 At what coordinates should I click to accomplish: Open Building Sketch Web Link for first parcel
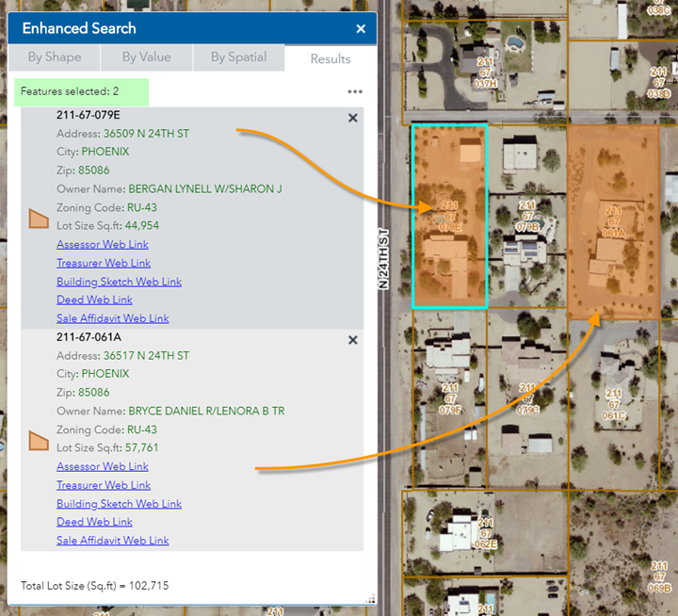119,282
